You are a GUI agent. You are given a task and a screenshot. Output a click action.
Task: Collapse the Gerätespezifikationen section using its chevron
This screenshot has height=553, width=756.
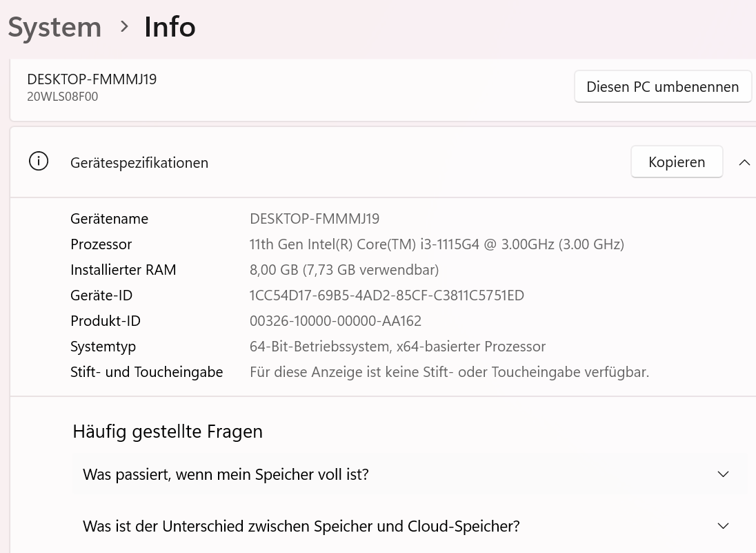[x=744, y=162]
